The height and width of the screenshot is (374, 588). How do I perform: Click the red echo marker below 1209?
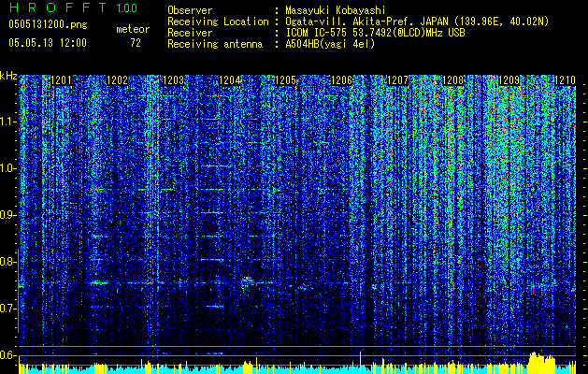pos(541,288)
